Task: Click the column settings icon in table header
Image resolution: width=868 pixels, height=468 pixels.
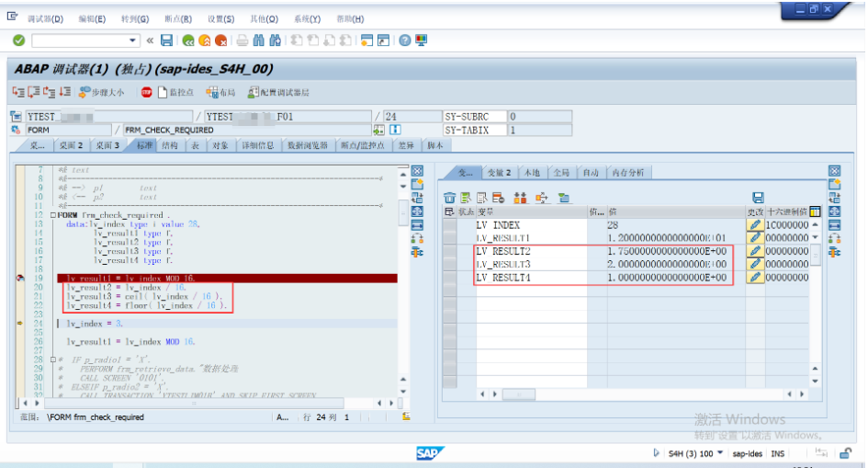Action: click(x=815, y=211)
